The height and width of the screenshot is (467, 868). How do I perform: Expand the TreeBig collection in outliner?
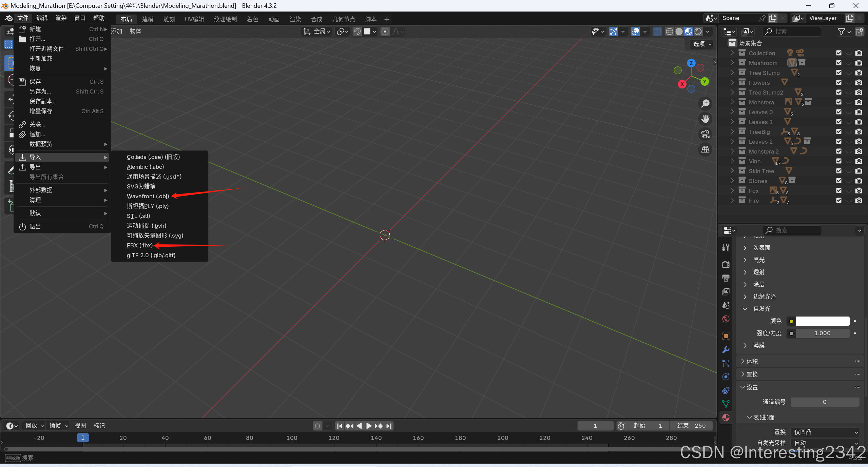[x=732, y=132]
